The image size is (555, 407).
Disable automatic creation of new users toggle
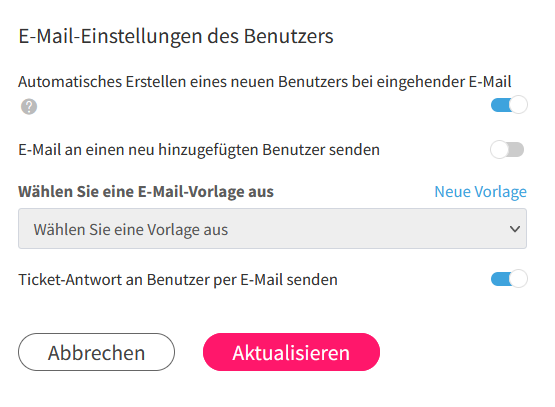point(509,105)
